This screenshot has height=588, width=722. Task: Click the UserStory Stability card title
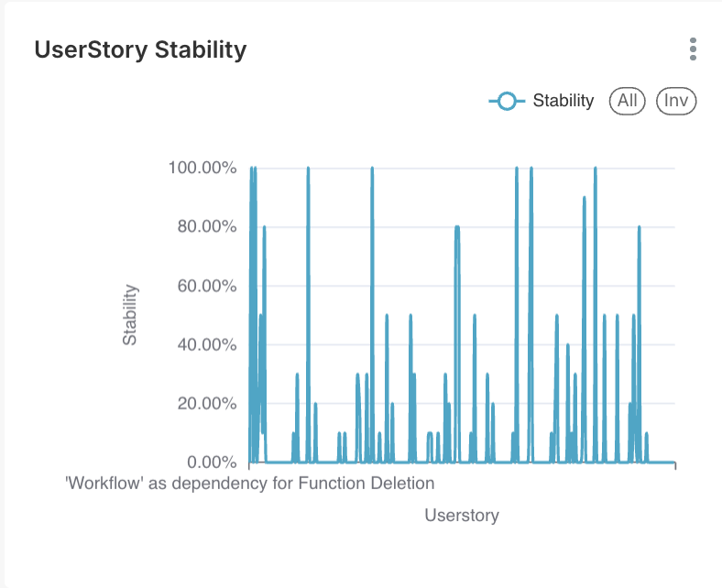(140, 49)
